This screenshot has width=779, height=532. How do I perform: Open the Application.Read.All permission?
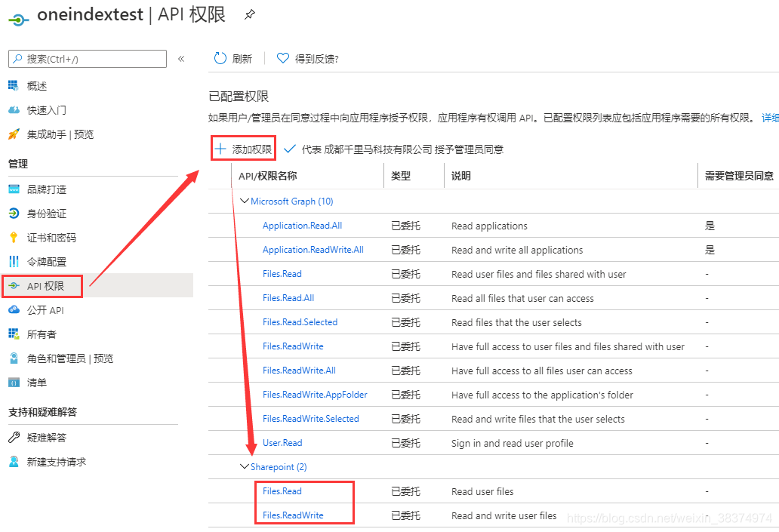tap(302, 226)
